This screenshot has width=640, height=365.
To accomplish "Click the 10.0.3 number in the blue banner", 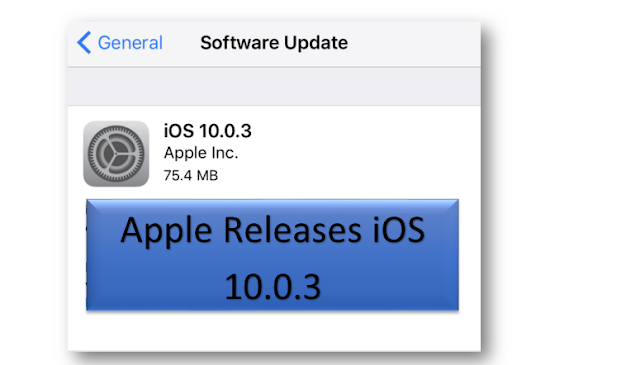I will (x=273, y=287).
